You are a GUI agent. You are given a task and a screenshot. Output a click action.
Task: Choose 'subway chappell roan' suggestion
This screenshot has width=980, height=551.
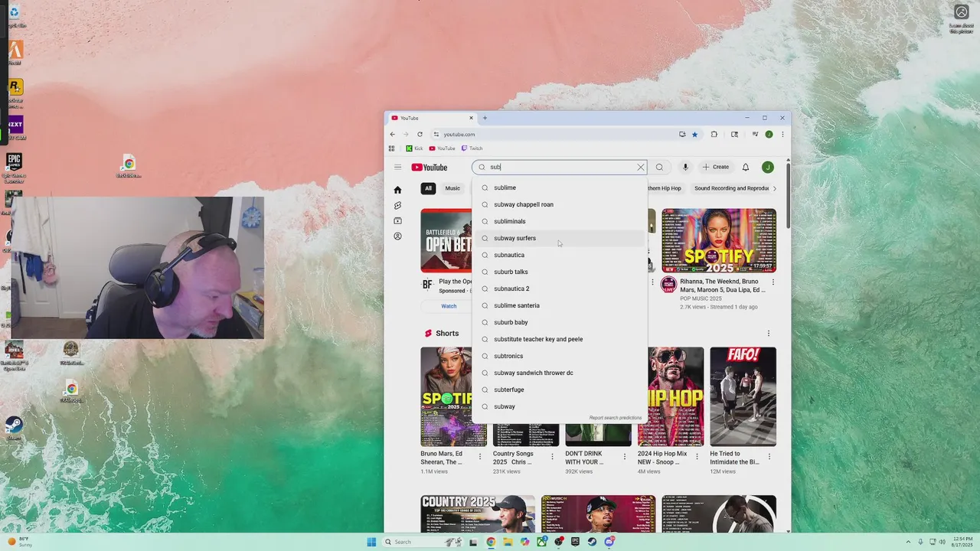coord(560,204)
